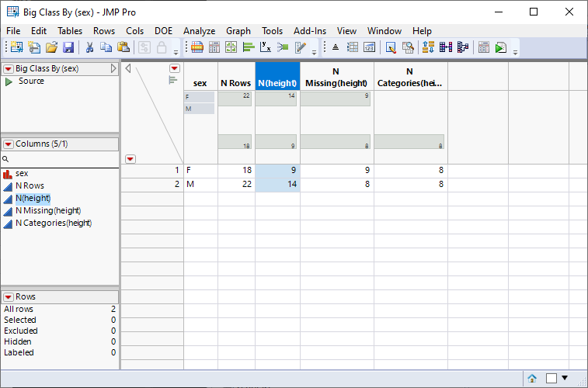Click the New Data Table toolbar icon
This screenshot has width=588, height=388.
(x=16, y=47)
